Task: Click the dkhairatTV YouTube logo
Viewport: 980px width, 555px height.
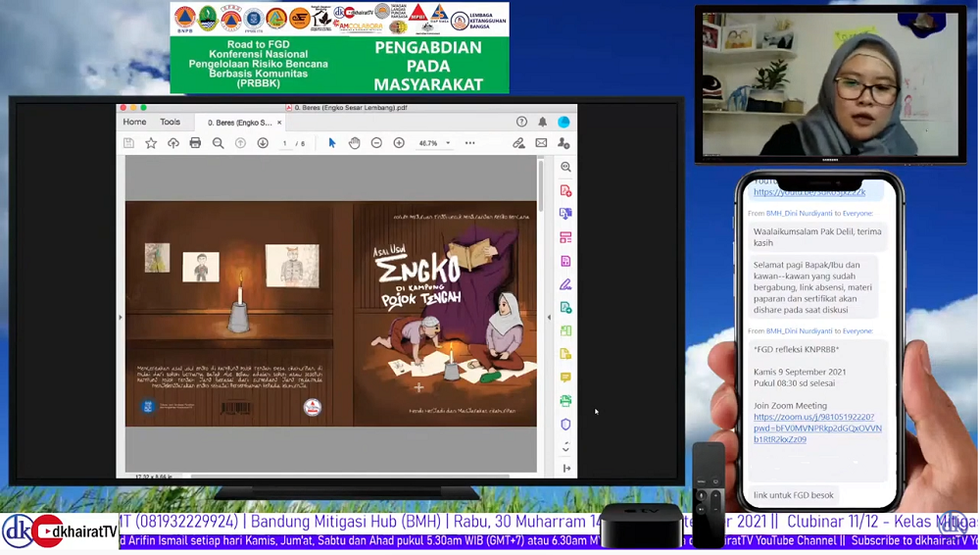Action: tap(61, 531)
